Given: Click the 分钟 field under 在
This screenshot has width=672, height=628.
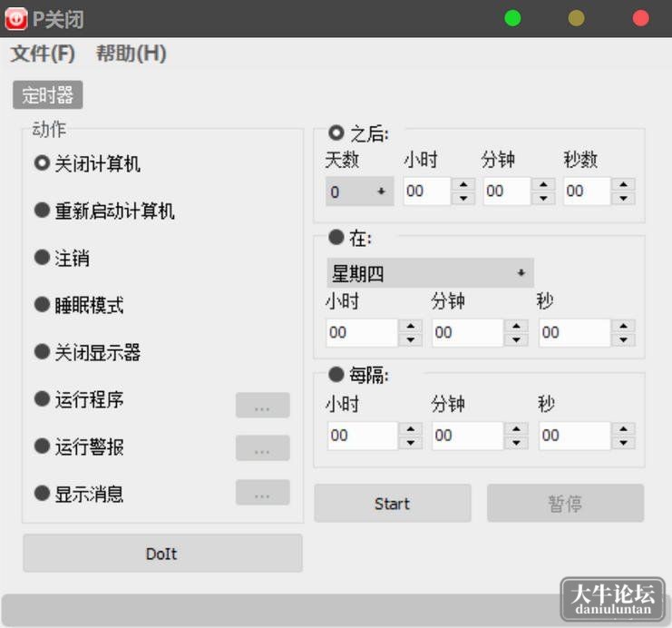Looking at the screenshot, I should pos(468,332).
